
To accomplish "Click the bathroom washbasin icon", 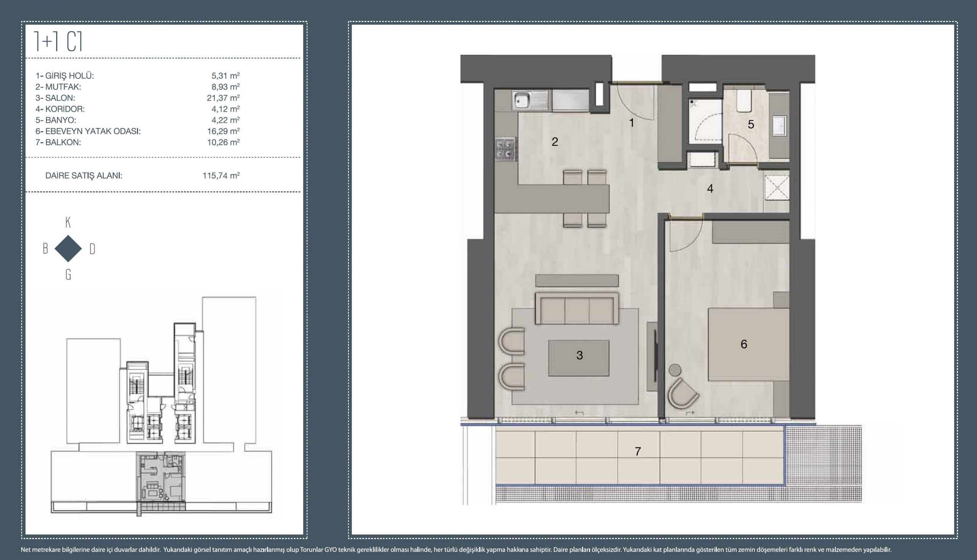I will (779, 125).
